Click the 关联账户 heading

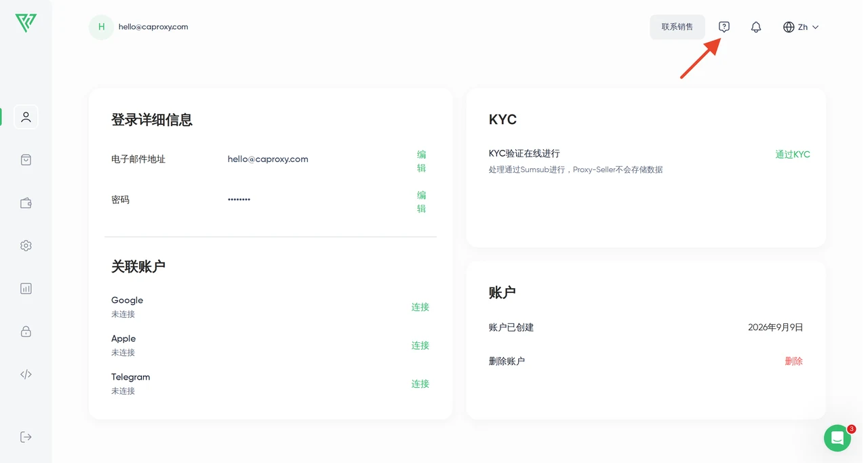coord(138,266)
